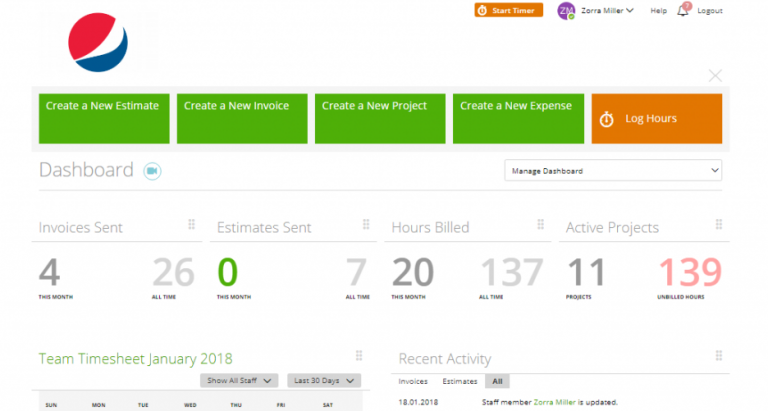The height and width of the screenshot is (411, 768).
Task: Click the green 0 estimates this month
Action: tap(228, 272)
